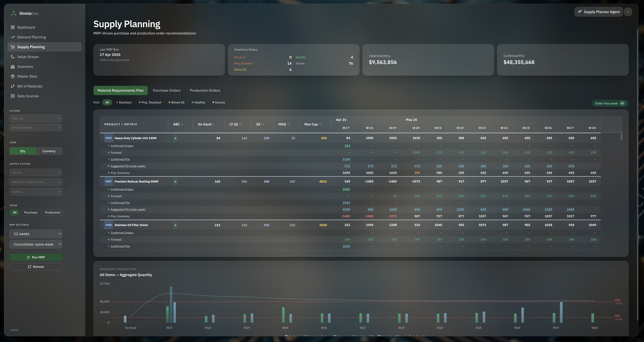Show only Production orders
The width and height of the screenshot is (644, 342).
click(x=53, y=212)
